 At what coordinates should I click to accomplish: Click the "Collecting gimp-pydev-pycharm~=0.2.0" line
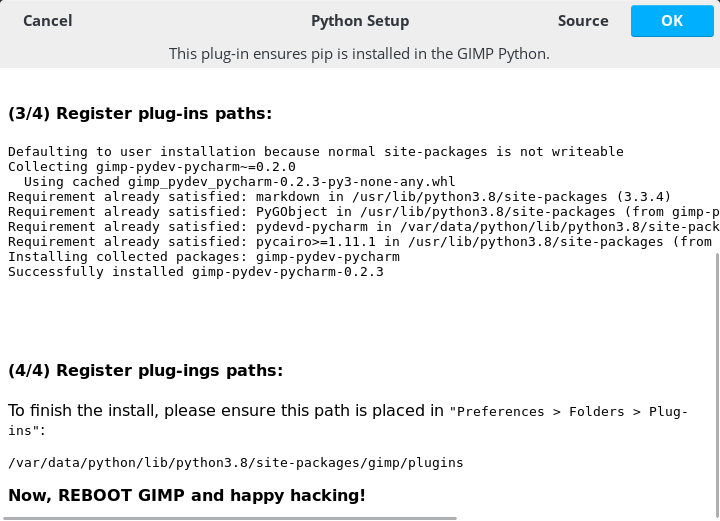click(152, 167)
